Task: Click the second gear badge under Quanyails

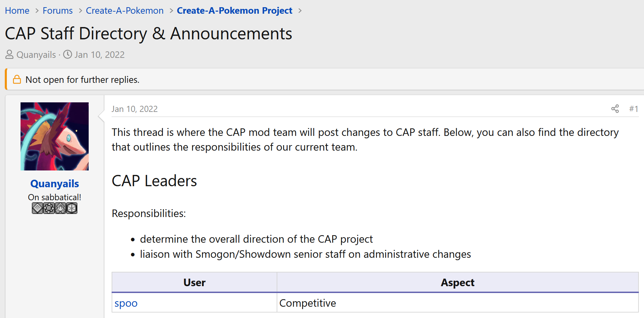Action: tap(49, 208)
